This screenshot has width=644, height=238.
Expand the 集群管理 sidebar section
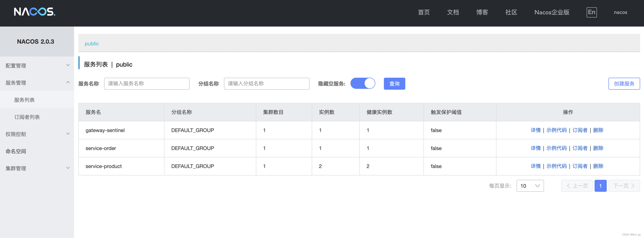(37, 168)
